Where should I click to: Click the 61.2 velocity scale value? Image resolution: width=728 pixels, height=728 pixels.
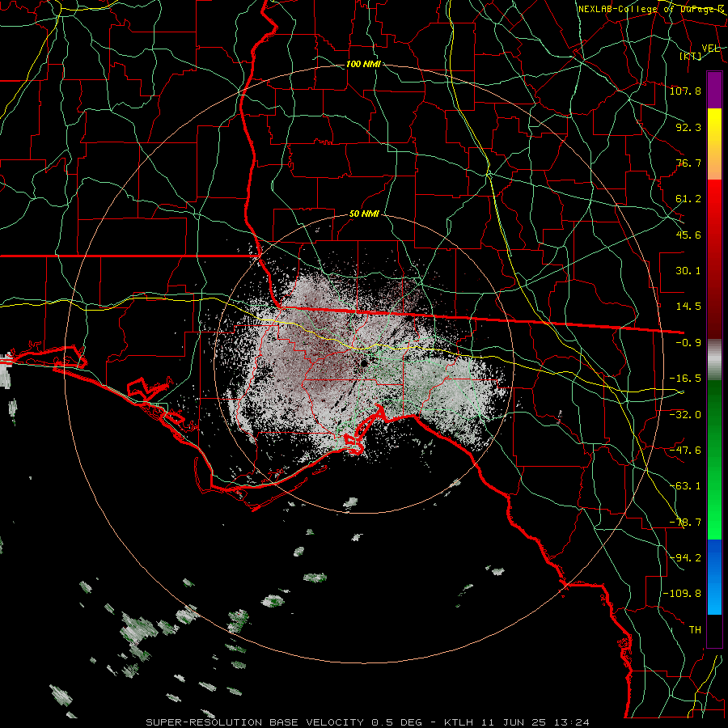[688, 199]
